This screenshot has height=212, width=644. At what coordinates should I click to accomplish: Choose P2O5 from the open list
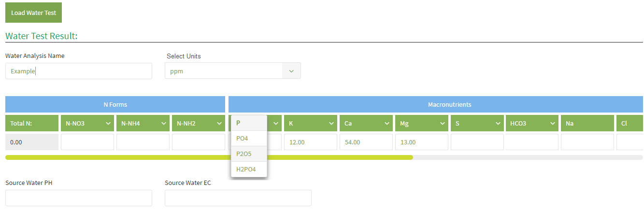(x=249, y=154)
